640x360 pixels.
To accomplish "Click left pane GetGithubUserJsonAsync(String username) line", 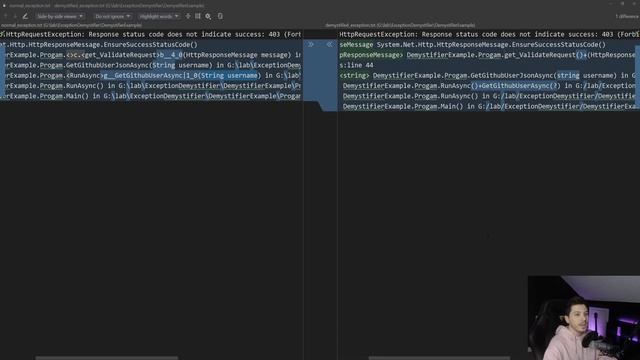I will click(x=151, y=65).
